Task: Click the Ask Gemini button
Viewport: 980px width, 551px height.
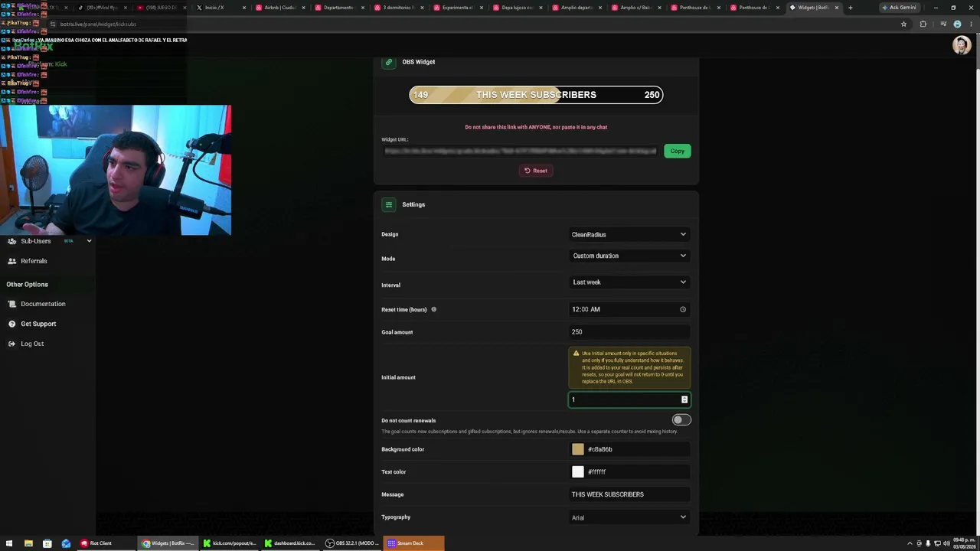Action: coord(900,8)
